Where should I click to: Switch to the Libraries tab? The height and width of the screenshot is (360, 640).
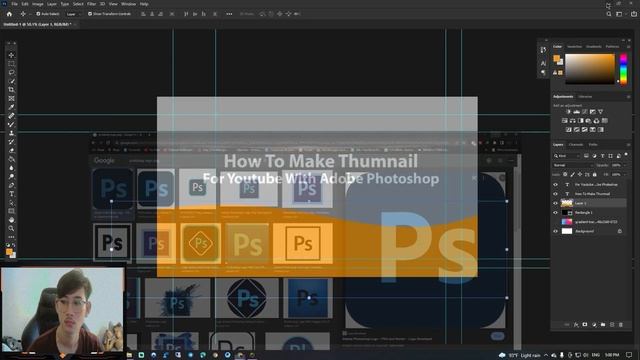(585, 97)
